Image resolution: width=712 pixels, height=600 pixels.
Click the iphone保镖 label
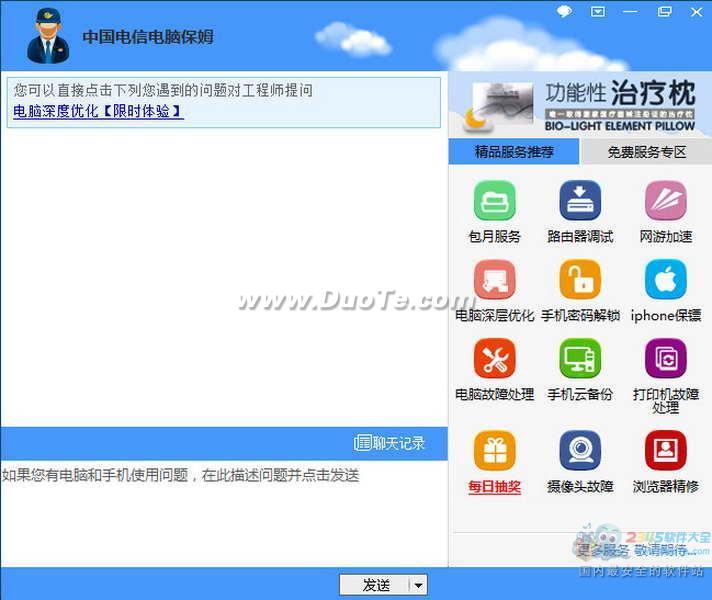click(x=666, y=315)
